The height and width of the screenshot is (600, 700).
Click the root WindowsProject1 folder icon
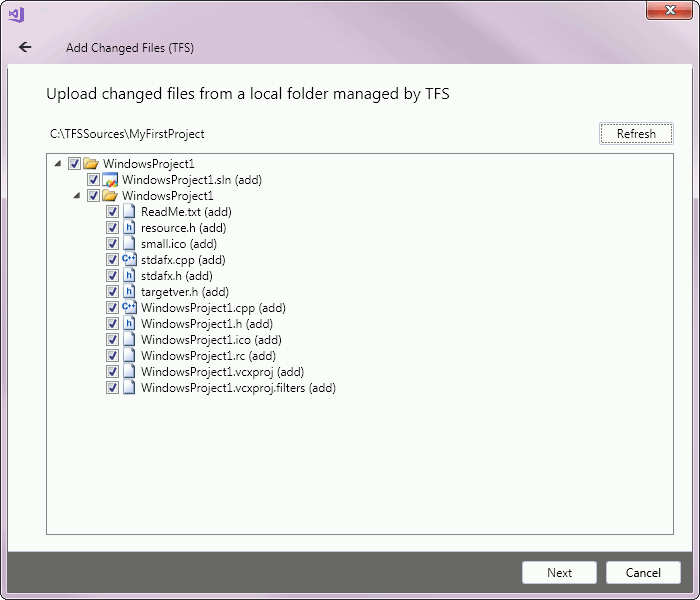[x=91, y=164]
